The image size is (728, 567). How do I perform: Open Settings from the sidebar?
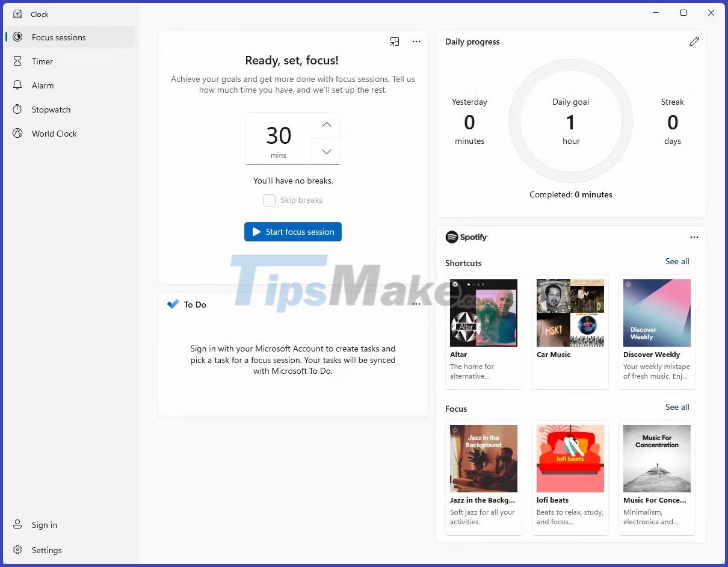click(46, 550)
